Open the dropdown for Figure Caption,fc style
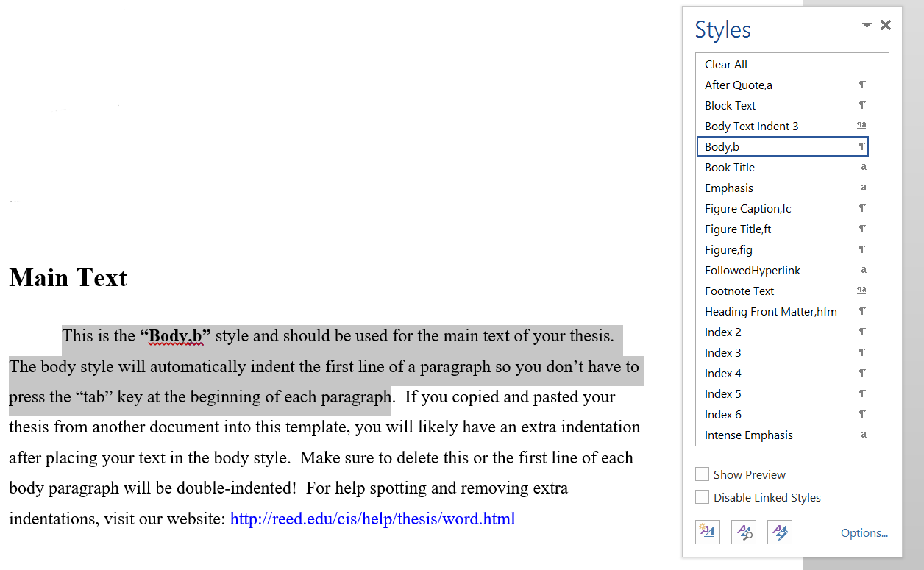Image resolution: width=924 pixels, height=570 pixels. (x=861, y=208)
